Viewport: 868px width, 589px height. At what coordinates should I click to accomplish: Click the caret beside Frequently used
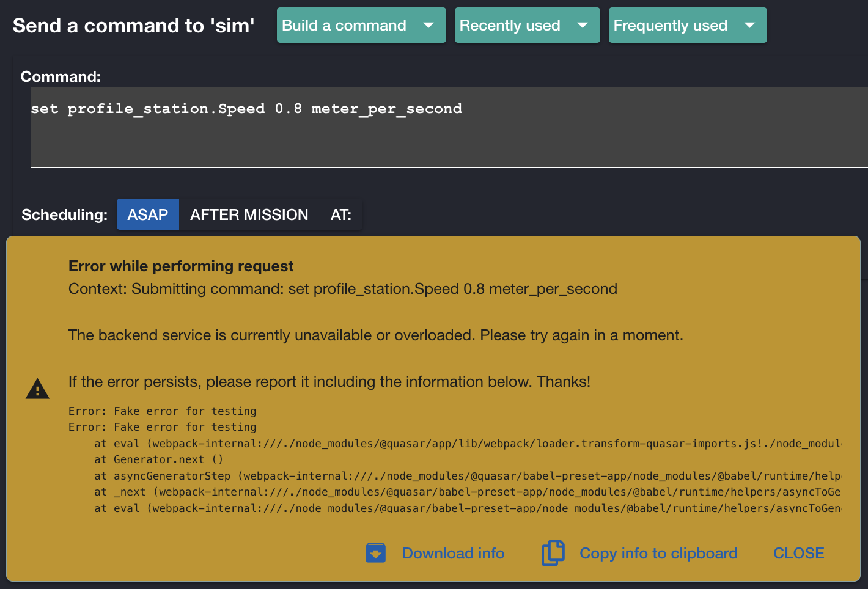click(749, 26)
